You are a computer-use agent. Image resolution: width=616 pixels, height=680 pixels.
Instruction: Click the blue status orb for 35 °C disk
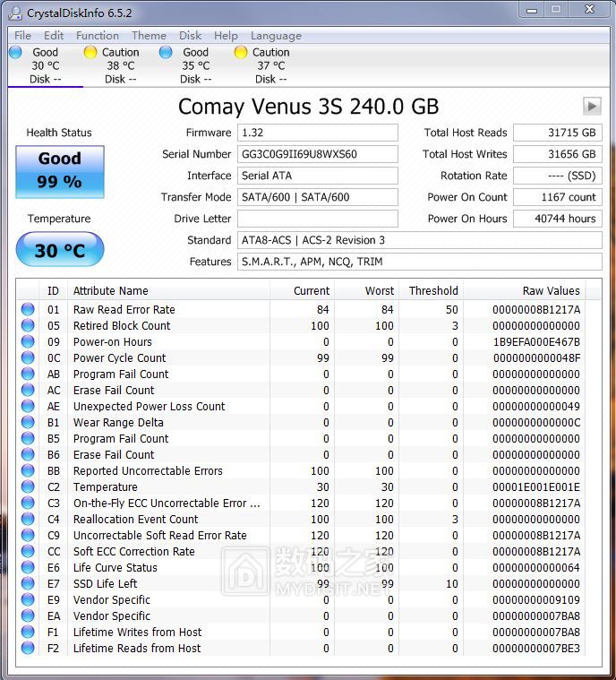[x=166, y=52]
